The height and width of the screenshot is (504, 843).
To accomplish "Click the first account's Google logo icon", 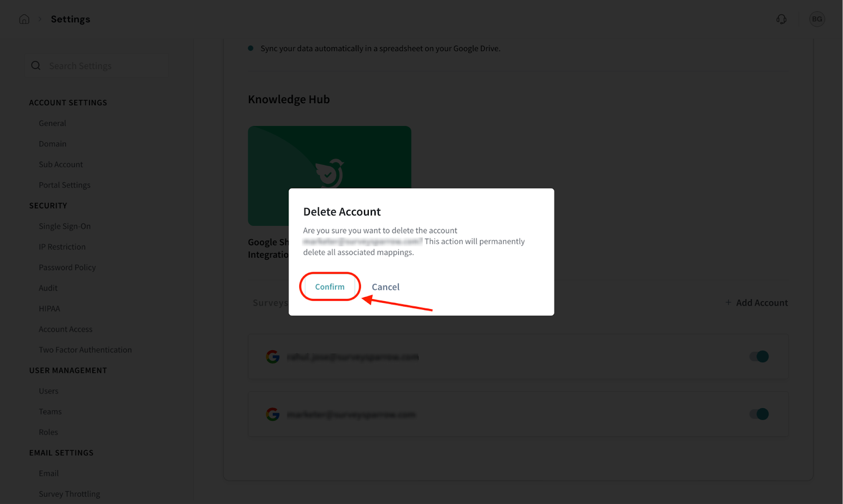I will [x=273, y=357].
